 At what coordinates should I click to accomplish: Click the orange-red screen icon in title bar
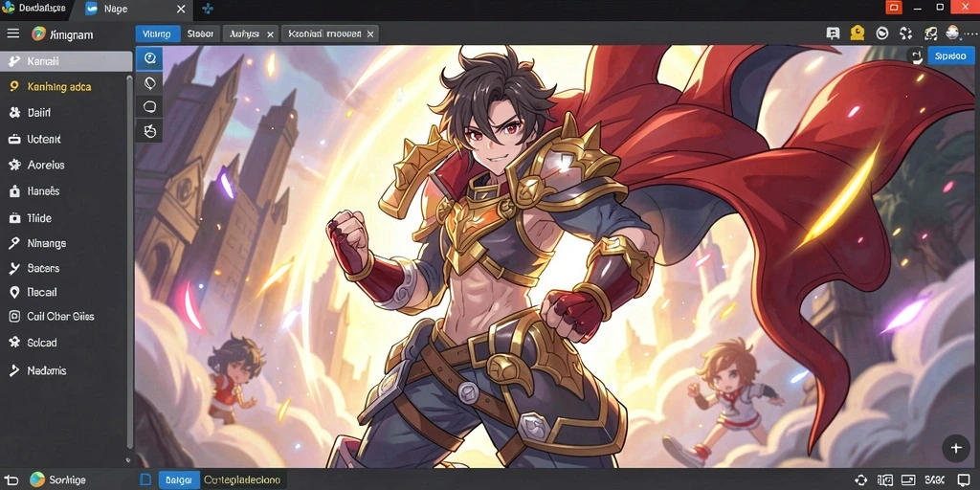(894, 8)
